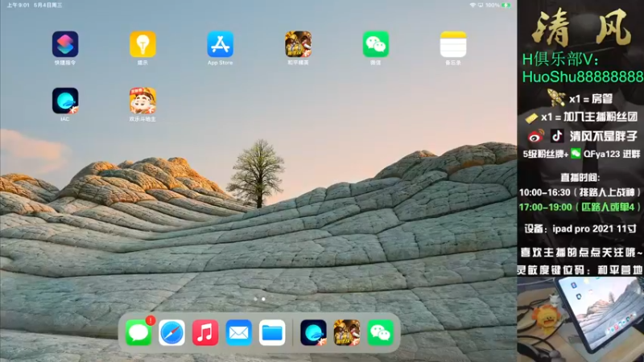Open the Music app in the dock
The width and height of the screenshot is (644, 362).
205,332
